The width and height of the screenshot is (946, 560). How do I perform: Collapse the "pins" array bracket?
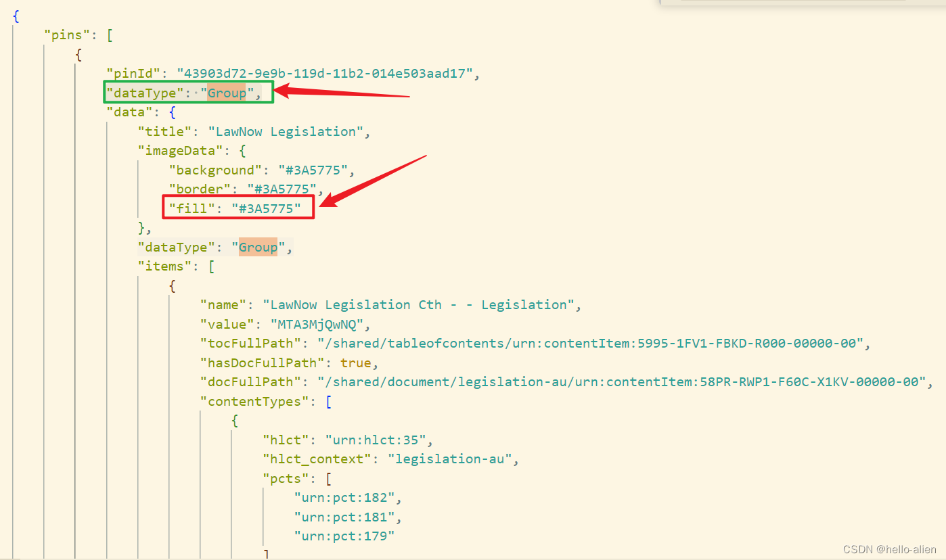click(x=109, y=34)
